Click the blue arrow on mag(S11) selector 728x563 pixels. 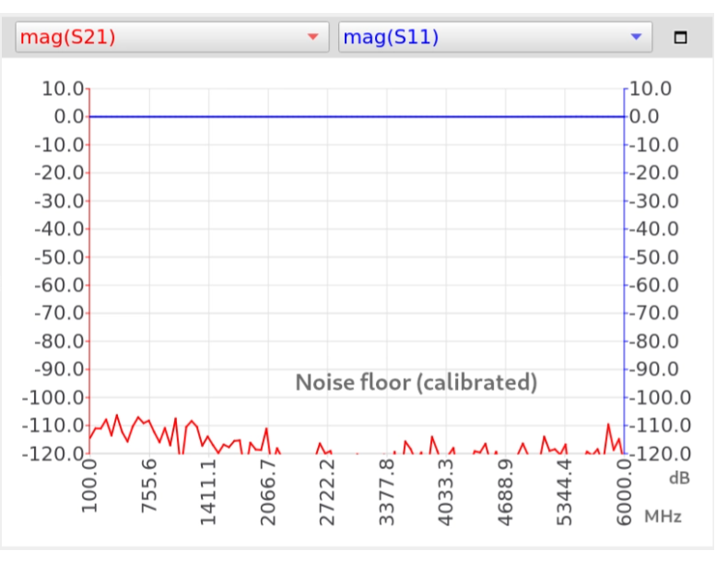pos(636,38)
